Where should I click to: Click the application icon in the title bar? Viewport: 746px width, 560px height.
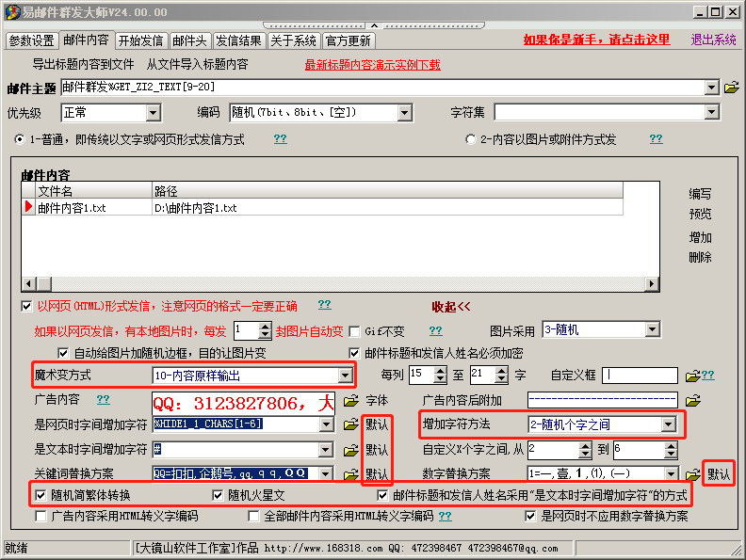click(x=11, y=11)
